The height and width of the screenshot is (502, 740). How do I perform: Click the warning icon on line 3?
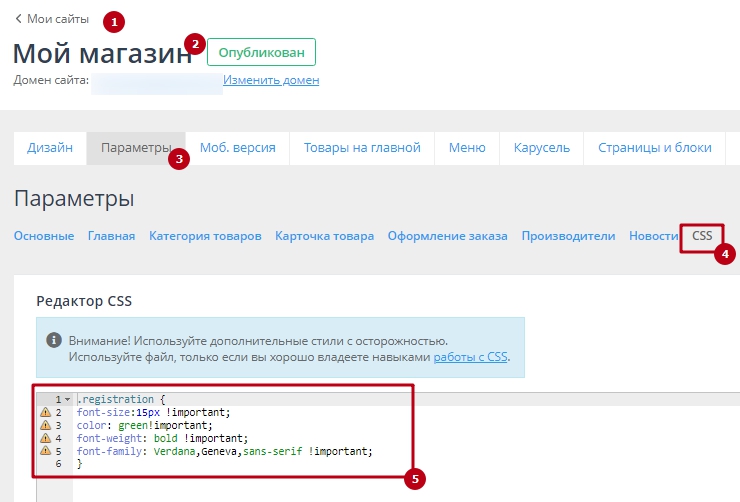point(45,425)
